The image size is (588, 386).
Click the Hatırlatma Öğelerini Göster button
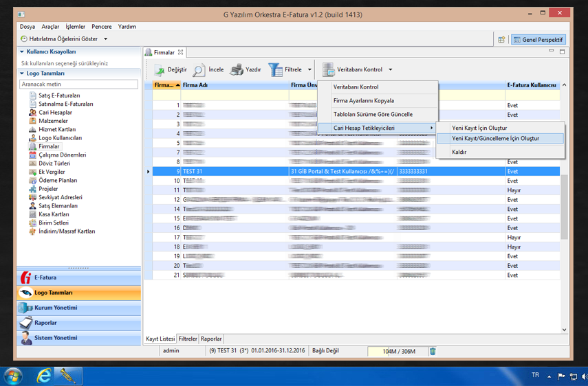(x=59, y=39)
